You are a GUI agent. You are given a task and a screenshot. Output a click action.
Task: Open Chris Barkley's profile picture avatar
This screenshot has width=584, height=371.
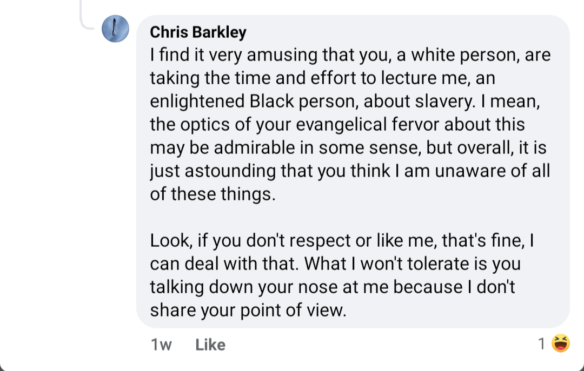coord(115,29)
